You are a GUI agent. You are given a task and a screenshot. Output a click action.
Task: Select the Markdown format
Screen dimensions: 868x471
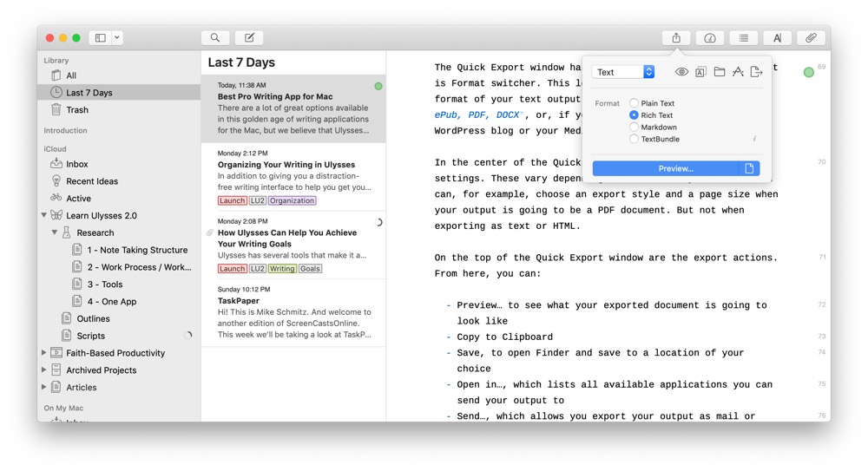tap(653, 128)
